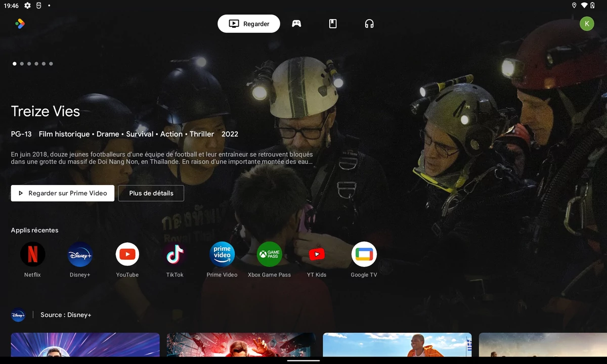This screenshot has height=364, width=607.
Task: Switch to the Listen headphones tab
Action: [x=369, y=24]
